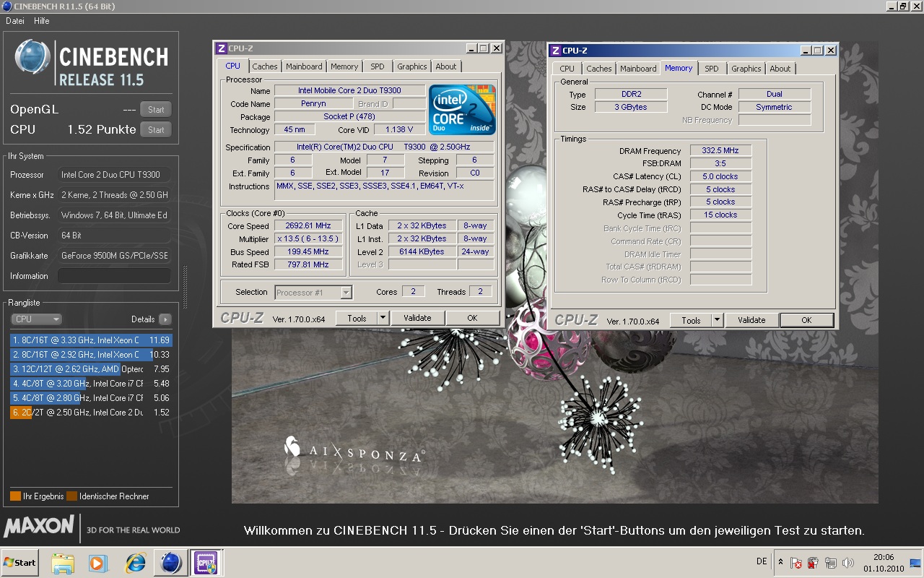Click Validate in left CPU-Z window
The width and height of the screenshot is (924, 578).
pos(417,318)
